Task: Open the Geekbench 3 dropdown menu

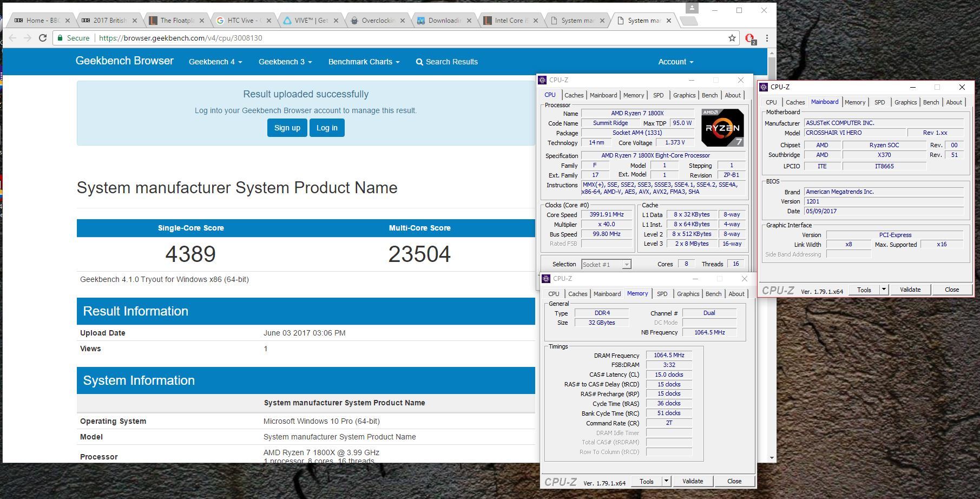Action: (285, 62)
